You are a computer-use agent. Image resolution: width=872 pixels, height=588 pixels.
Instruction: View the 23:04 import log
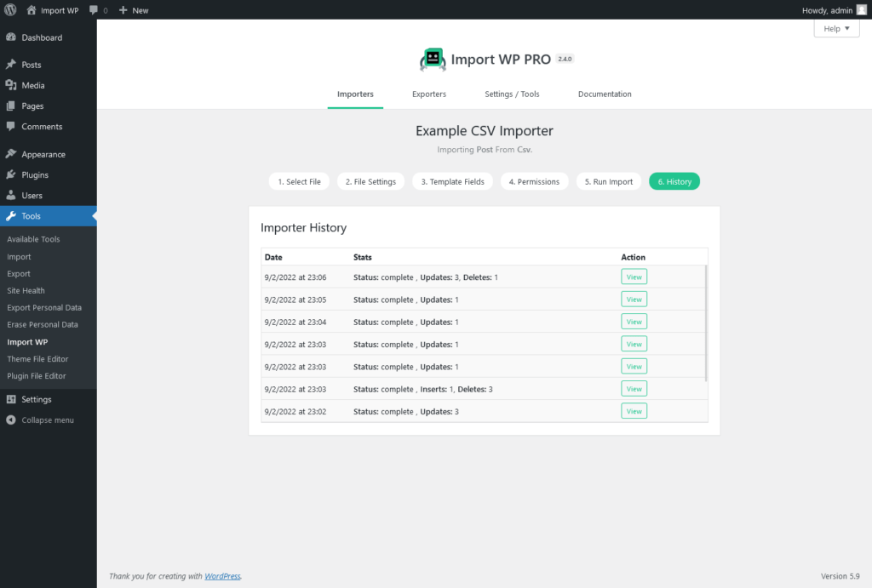tap(634, 322)
